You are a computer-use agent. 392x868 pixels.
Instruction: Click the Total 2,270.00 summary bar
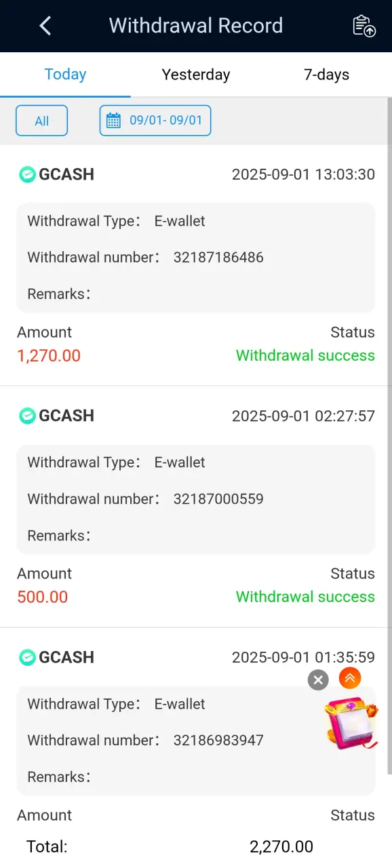pos(196,846)
